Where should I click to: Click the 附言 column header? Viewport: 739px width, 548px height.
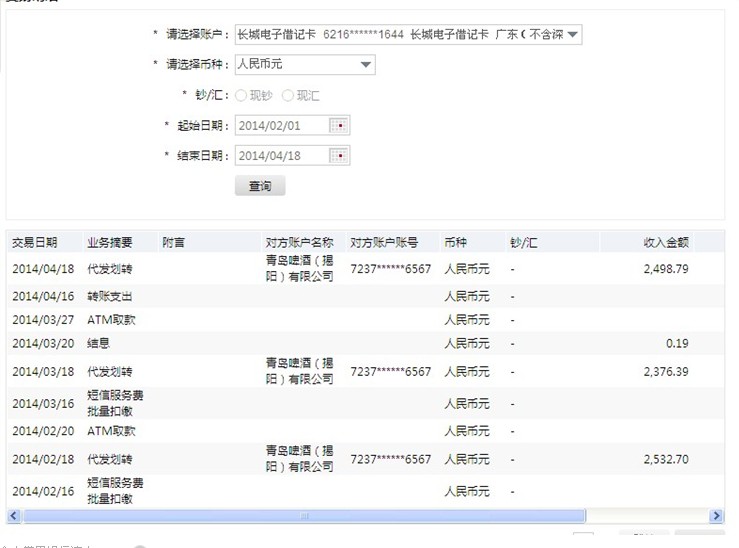tap(173, 243)
